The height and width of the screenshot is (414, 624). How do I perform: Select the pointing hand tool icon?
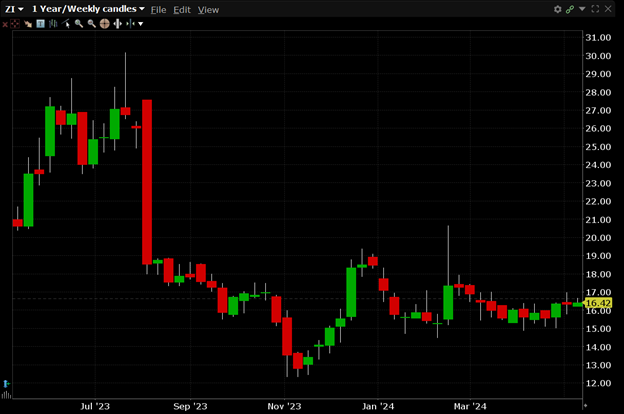coord(28,24)
